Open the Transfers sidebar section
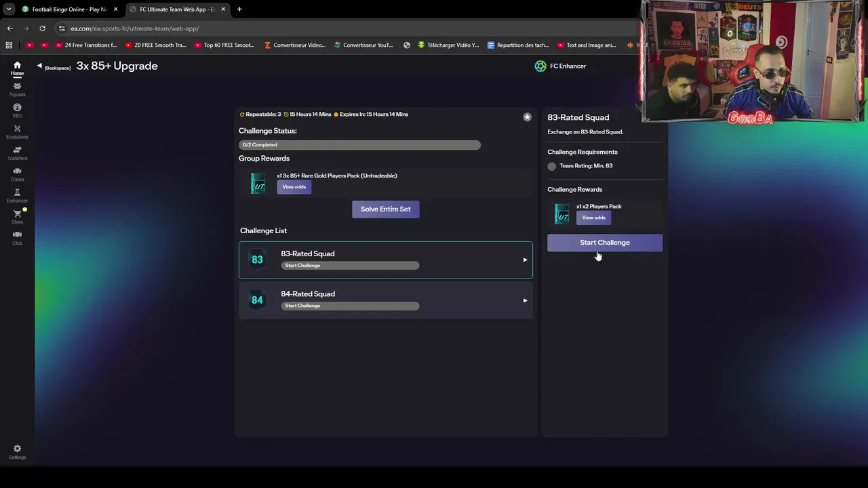The image size is (868, 488). pos(17,153)
